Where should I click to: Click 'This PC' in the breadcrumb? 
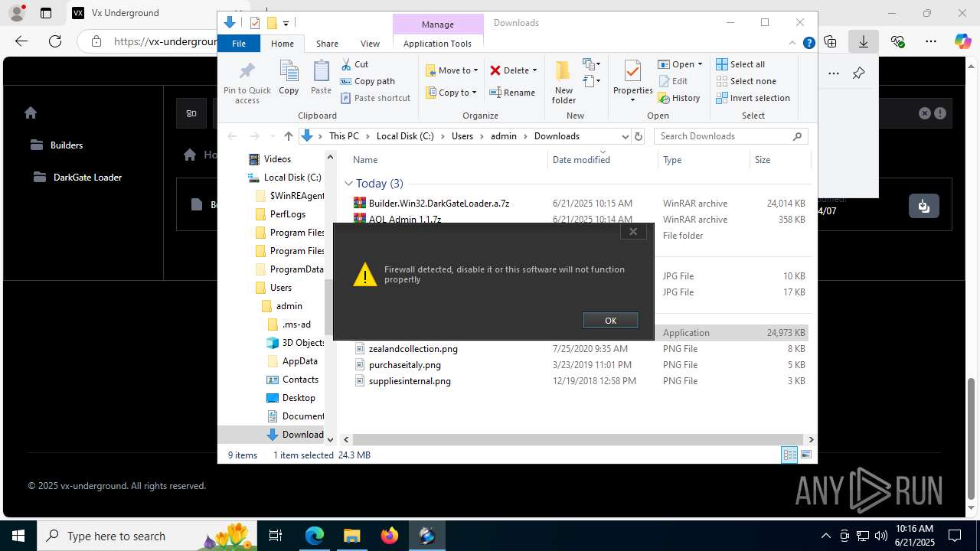344,136
